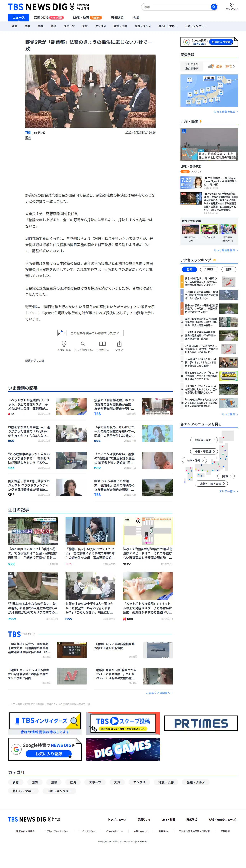Go to 国際 in the top sub-navigation
The height and width of the screenshot is (868, 246).
tap(40, 26)
